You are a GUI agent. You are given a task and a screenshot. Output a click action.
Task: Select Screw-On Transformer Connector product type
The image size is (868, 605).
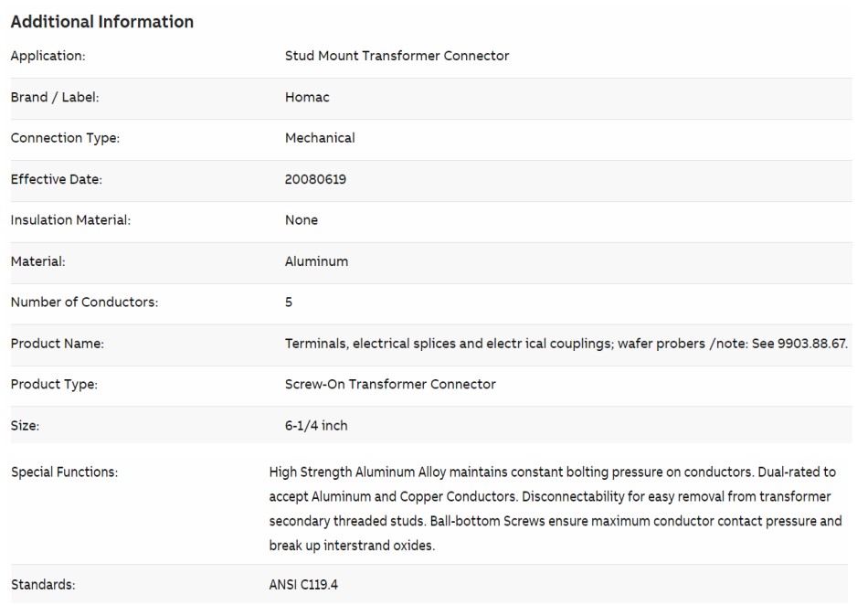coord(390,384)
